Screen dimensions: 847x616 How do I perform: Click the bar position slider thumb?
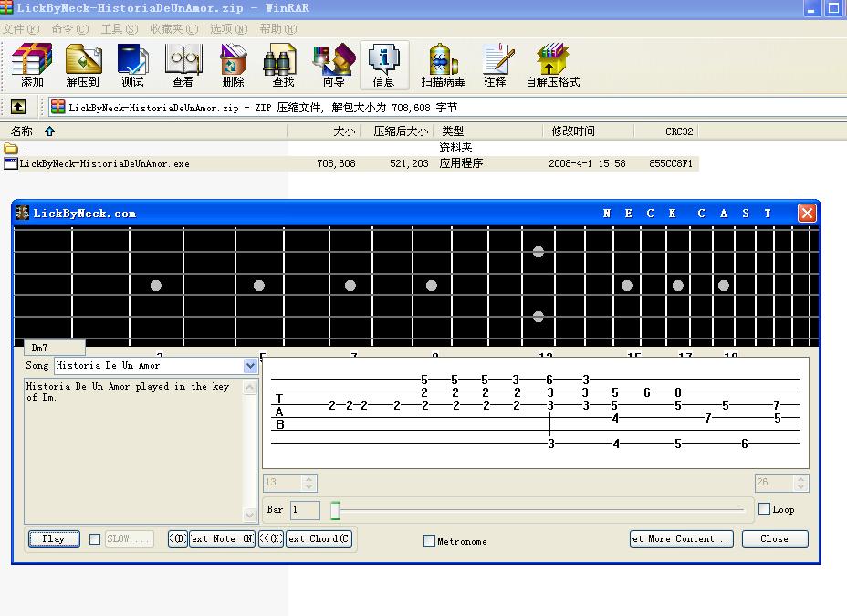[336, 509]
